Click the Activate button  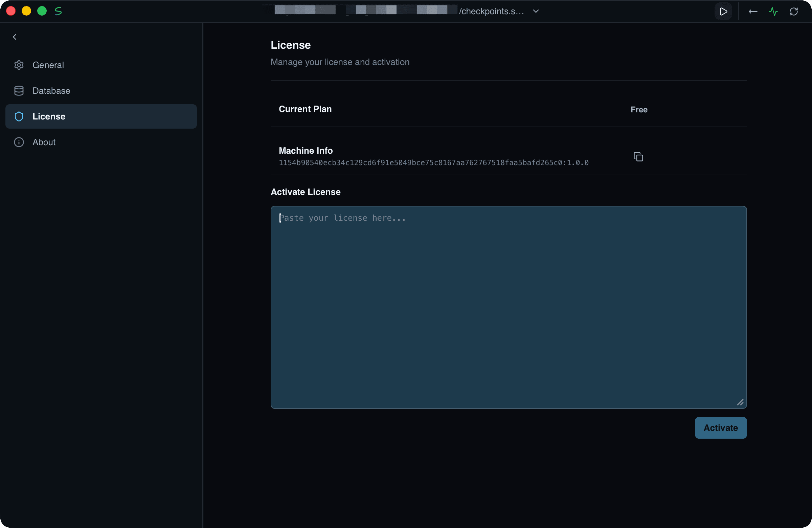coord(721,428)
